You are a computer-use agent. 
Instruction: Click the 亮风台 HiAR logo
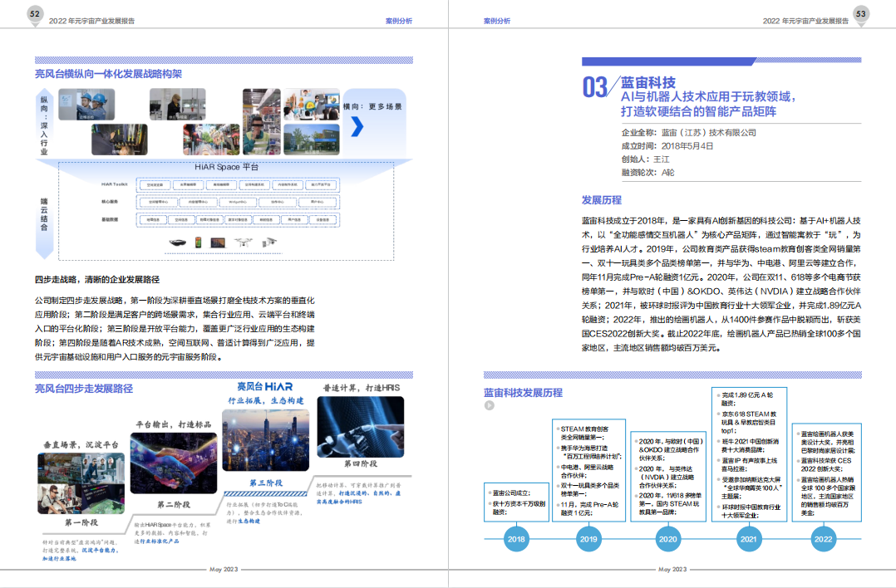click(x=265, y=387)
